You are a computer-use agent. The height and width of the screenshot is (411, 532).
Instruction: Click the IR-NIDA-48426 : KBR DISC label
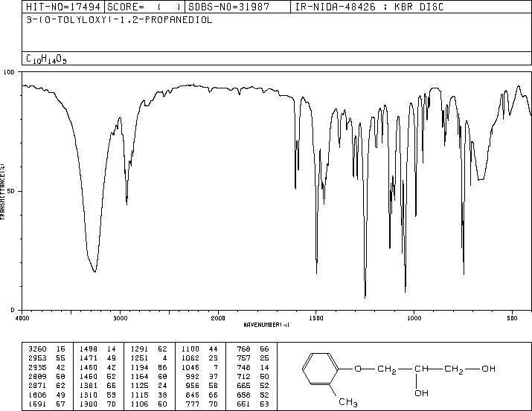pos(369,7)
